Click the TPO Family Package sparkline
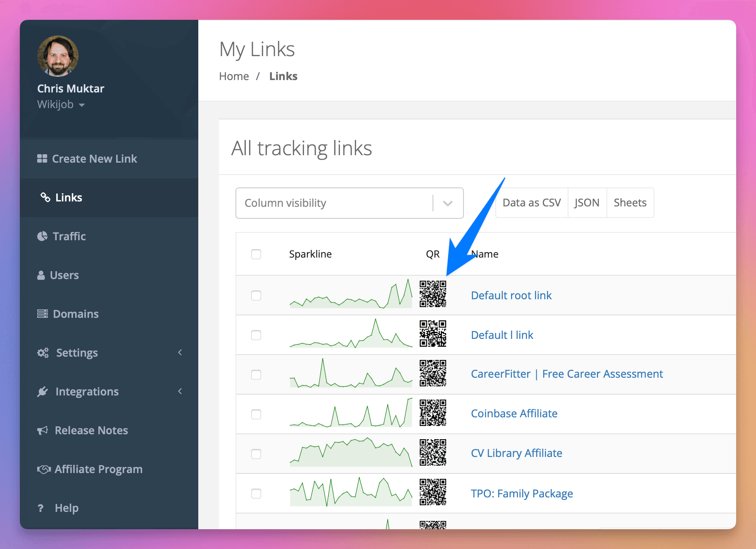 point(350,493)
